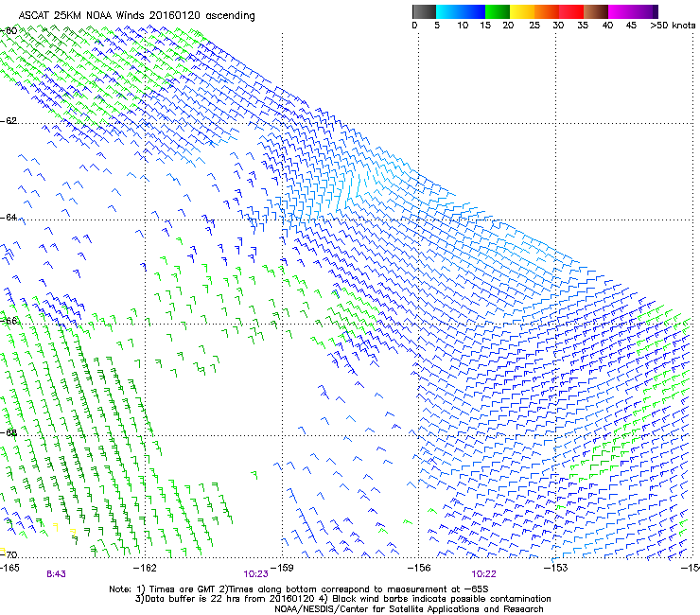The image size is (700, 615).
Task: Click the orange 25–30 knots color bar segment
Action: coord(547,11)
